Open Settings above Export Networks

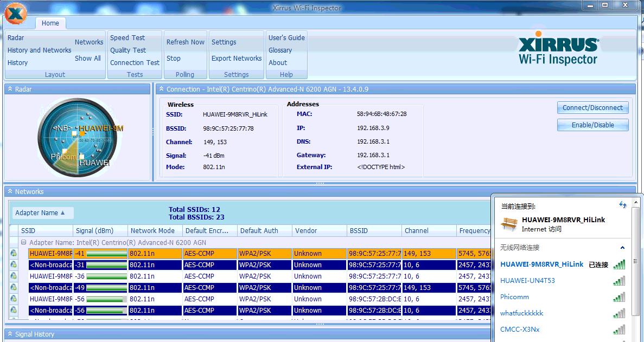(224, 42)
